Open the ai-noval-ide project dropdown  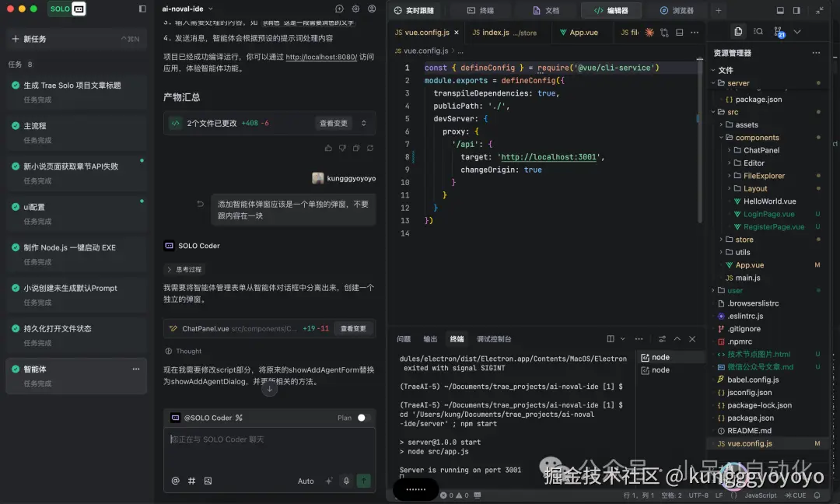(x=187, y=9)
